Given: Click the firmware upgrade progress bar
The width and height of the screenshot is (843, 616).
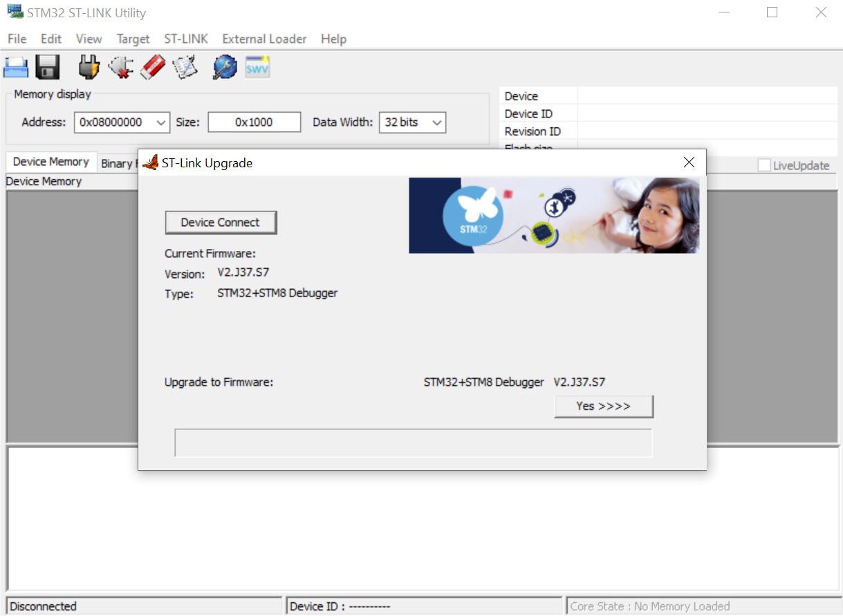Looking at the screenshot, I should point(414,443).
